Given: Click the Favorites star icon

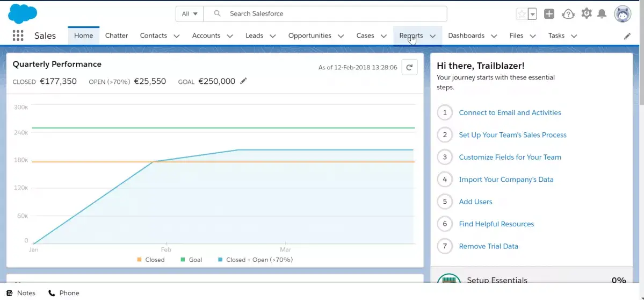Looking at the screenshot, I should pyautogui.click(x=522, y=14).
